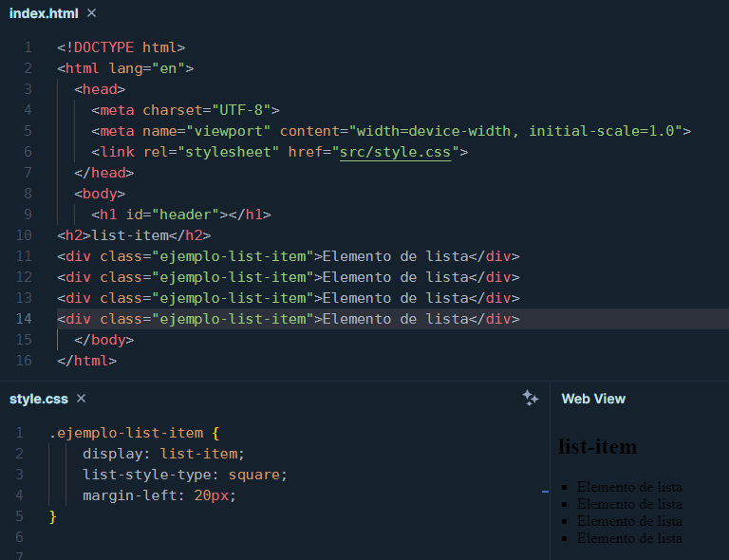Follow the src/style.css link in code

point(399,152)
